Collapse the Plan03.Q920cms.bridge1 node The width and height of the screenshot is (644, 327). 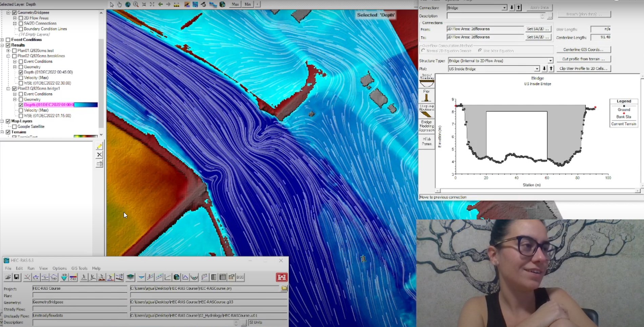(x=8, y=89)
